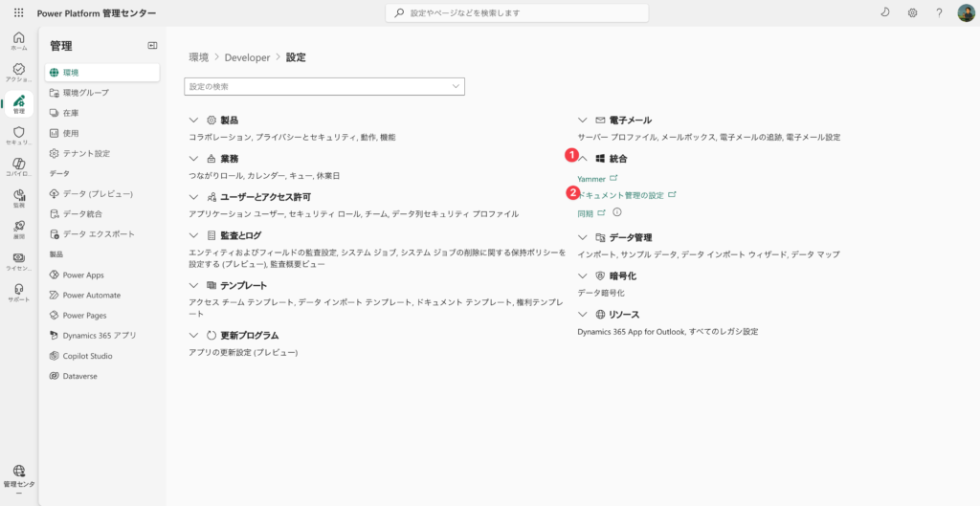This screenshot has height=506, width=980.
Task: Open the help question mark icon
Action: click(x=939, y=13)
